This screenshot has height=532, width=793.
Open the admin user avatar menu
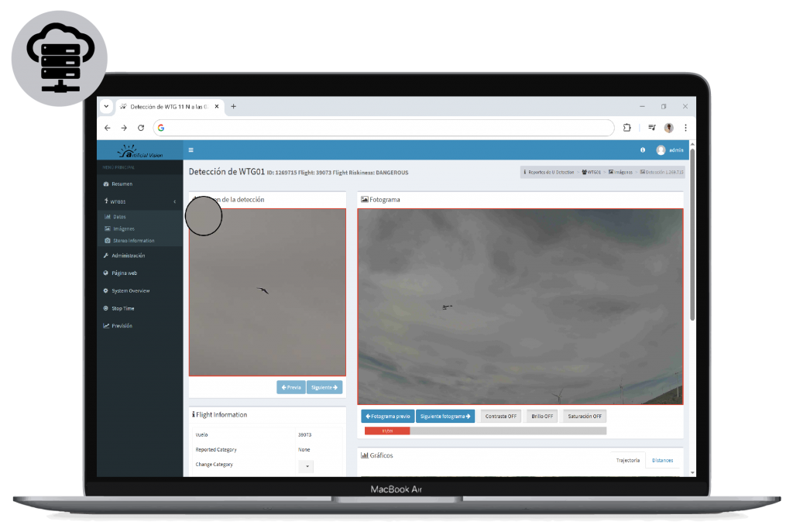661,149
